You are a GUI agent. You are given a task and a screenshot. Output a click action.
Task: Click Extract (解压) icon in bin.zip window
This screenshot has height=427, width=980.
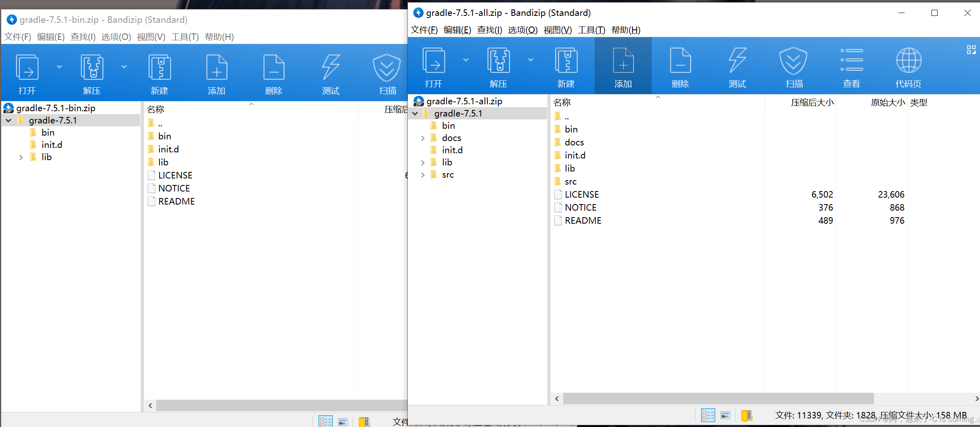point(92,67)
